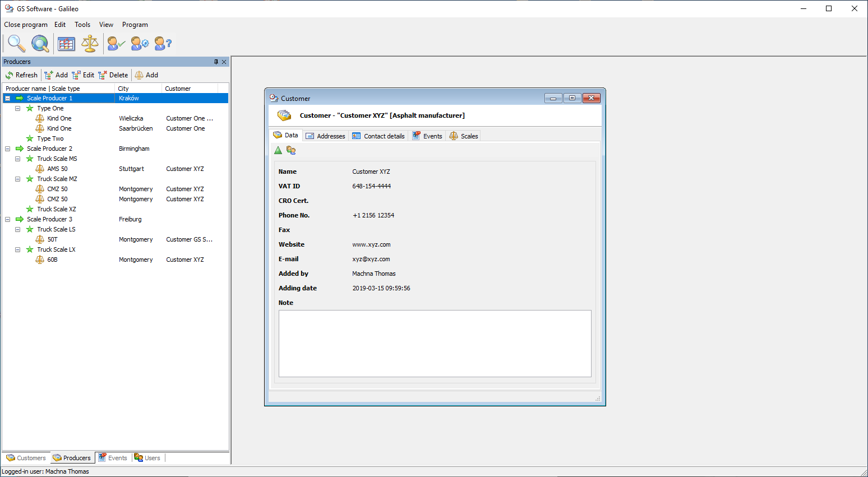Screen dimensions: 868x477
Task: Select the AMS 50 scale row
Action: [57, 169]
